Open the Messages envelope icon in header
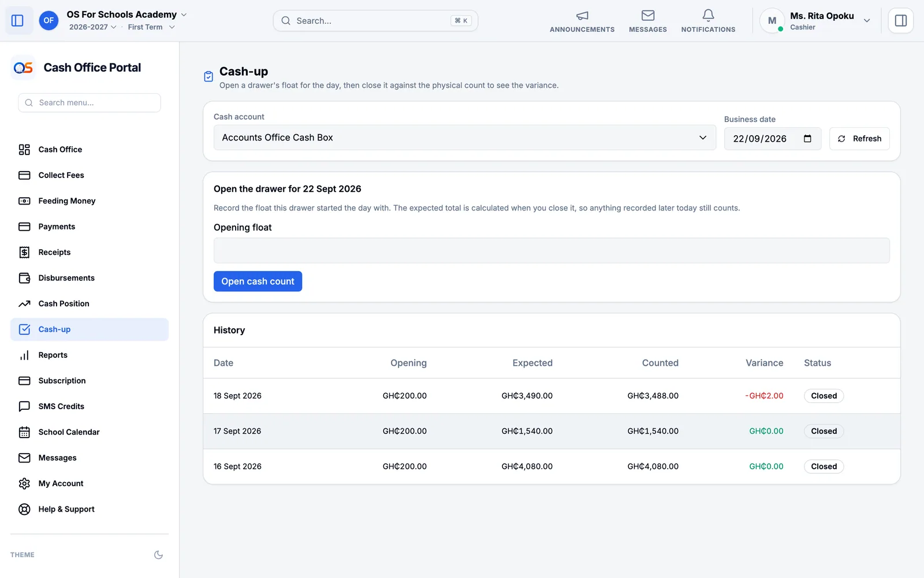924x578 pixels. pyautogui.click(x=648, y=16)
